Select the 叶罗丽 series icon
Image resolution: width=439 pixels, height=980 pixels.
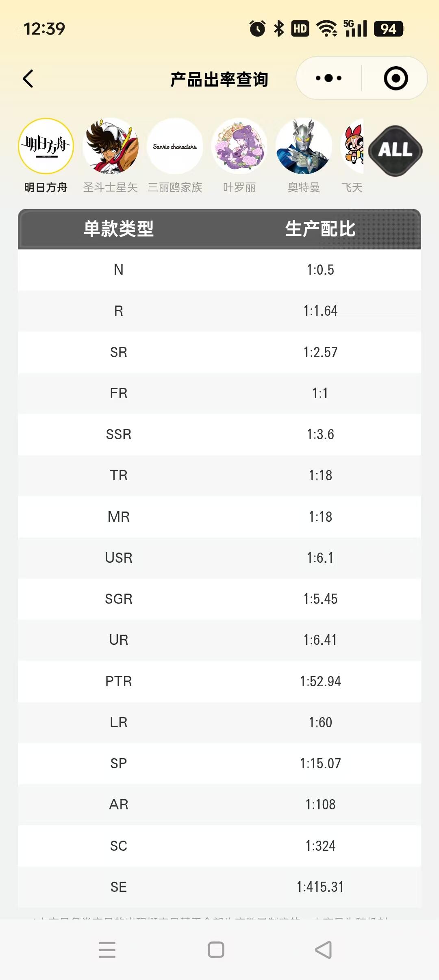point(239,146)
